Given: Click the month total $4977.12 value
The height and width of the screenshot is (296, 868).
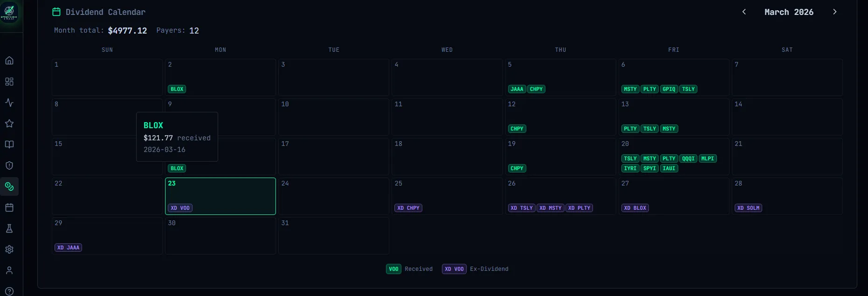Looking at the screenshot, I should 127,31.
